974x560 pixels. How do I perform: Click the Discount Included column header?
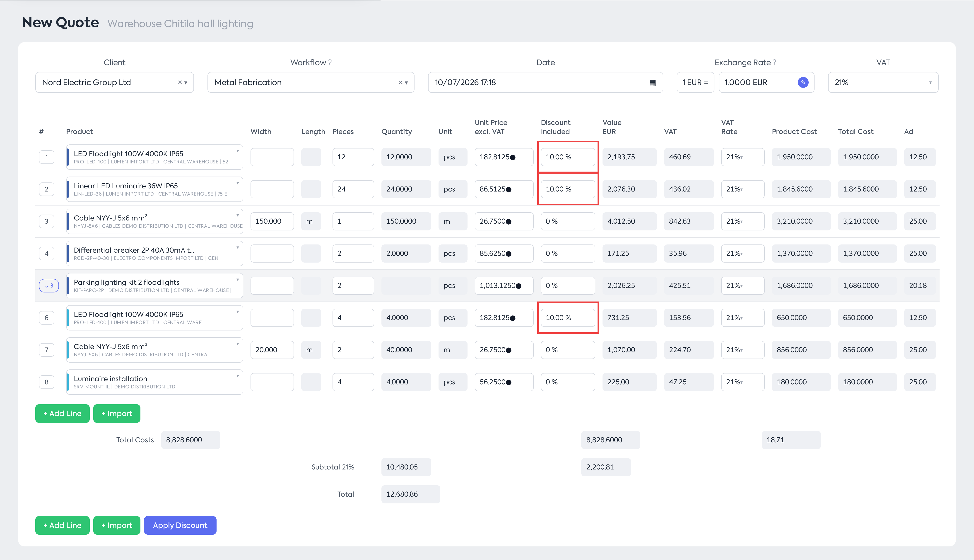pos(555,127)
